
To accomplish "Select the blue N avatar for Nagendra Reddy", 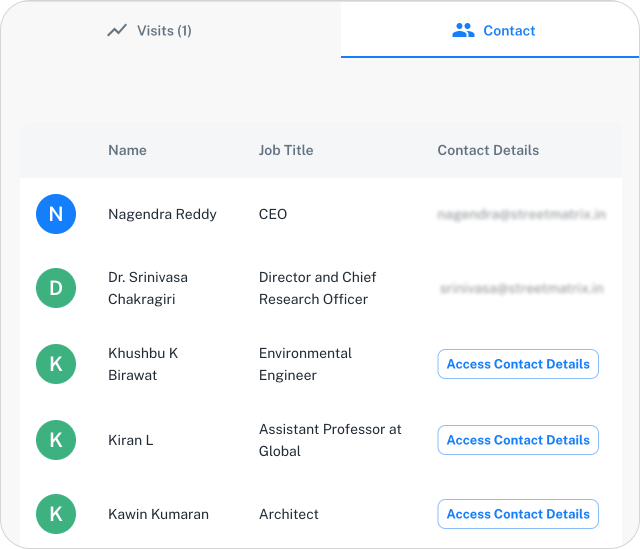I will click(56, 214).
